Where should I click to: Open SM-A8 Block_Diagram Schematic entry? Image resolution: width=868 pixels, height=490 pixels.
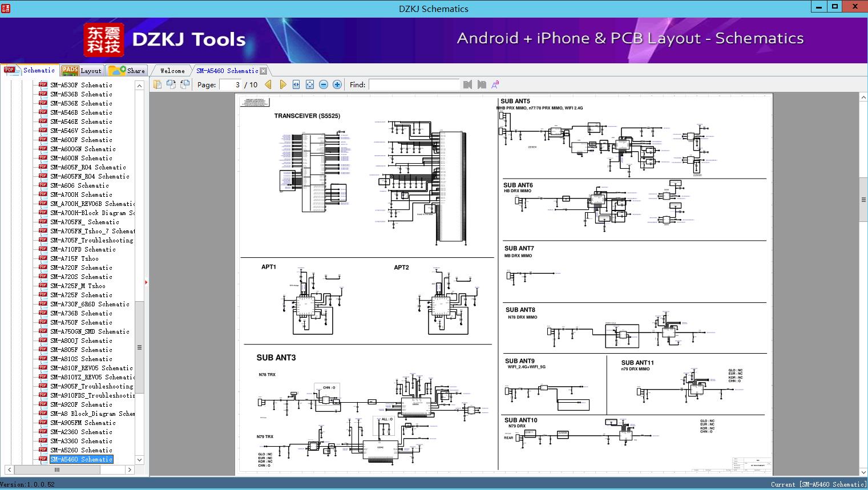(92, 414)
